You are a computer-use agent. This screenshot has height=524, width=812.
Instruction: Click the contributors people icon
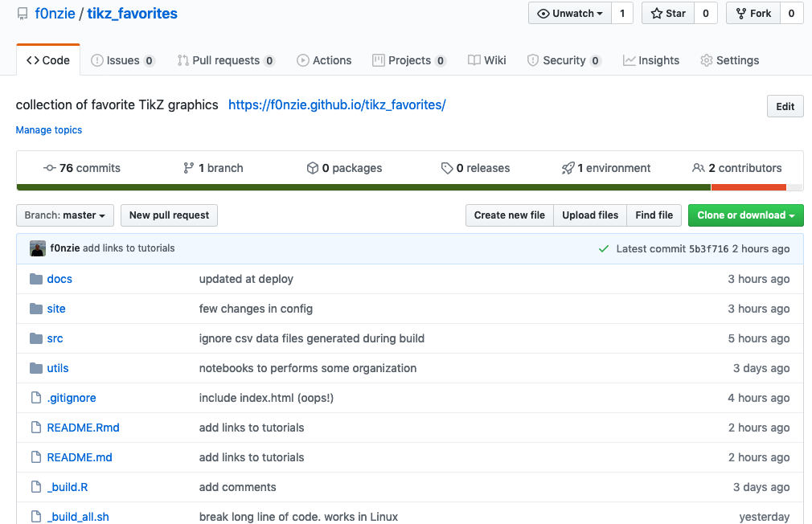click(x=699, y=168)
